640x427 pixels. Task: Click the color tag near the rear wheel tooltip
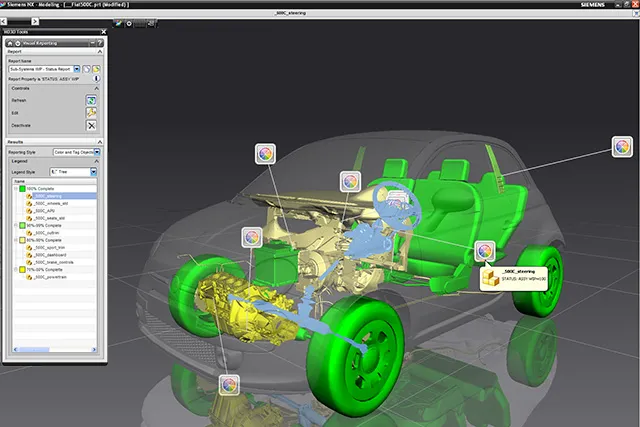(485, 251)
